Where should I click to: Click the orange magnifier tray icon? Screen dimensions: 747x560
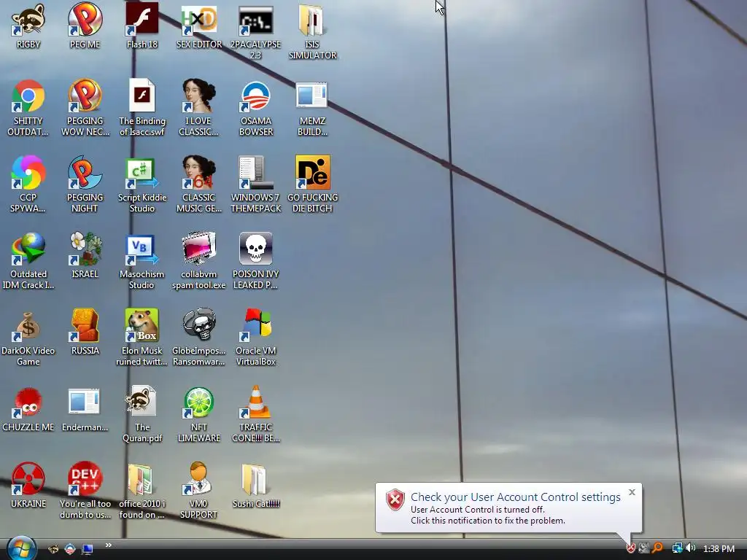[x=657, y=548]
